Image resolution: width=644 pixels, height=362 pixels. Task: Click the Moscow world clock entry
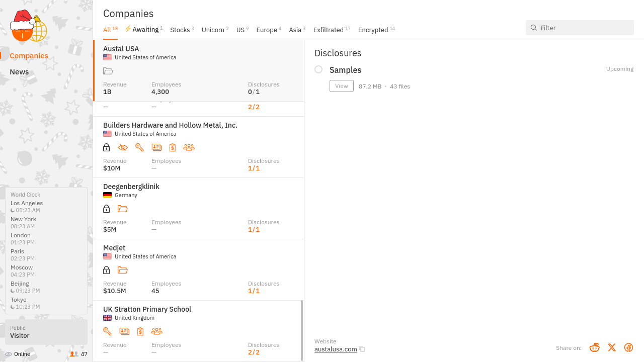click(x=23, y=271)
